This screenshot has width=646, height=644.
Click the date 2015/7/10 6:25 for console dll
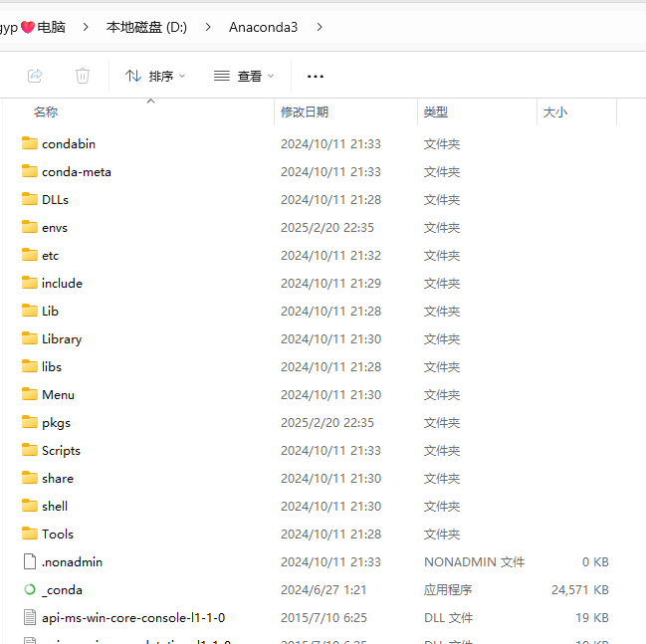tap(323, 618)
